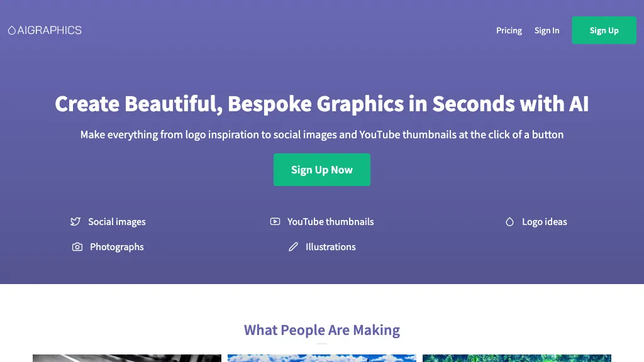Click the AIGRAPHICS brand name text
The image size is (644, 362).
coord(49,30)
